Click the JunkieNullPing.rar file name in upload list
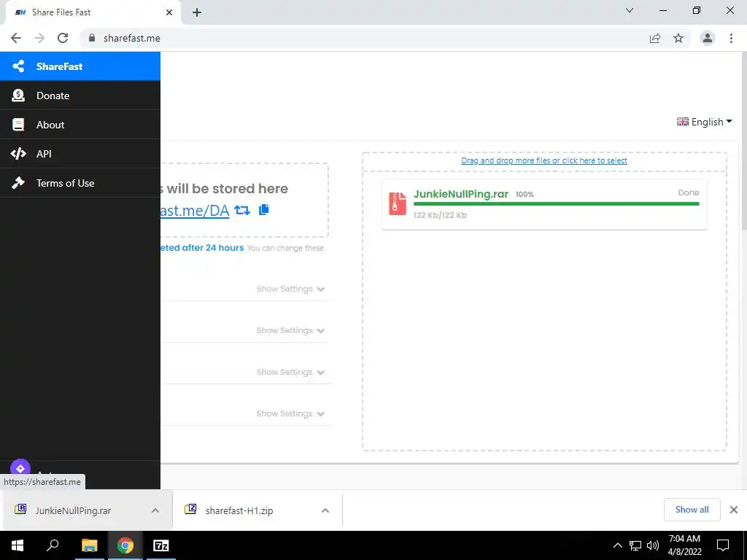Image resolution: width=747 pixels, height=560 pixels. (x=461, y=194)
